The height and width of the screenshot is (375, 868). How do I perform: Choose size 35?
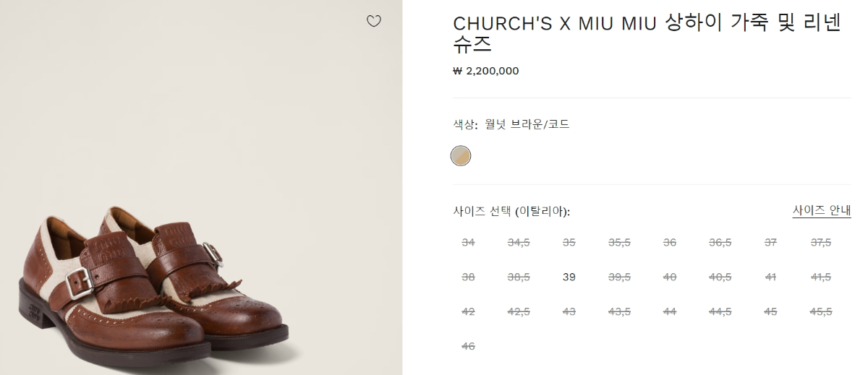(569, 243)
